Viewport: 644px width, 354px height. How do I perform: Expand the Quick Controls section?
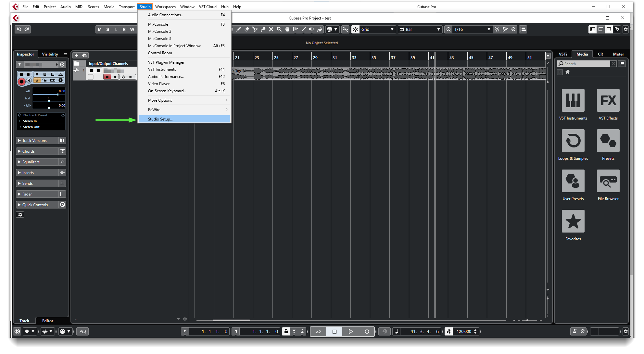click(37, 205)
